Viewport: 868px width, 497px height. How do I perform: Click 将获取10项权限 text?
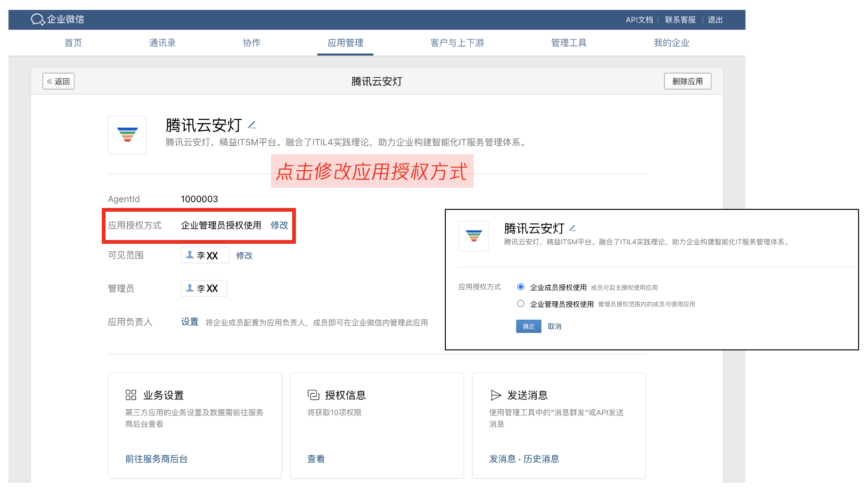(335, 413)
